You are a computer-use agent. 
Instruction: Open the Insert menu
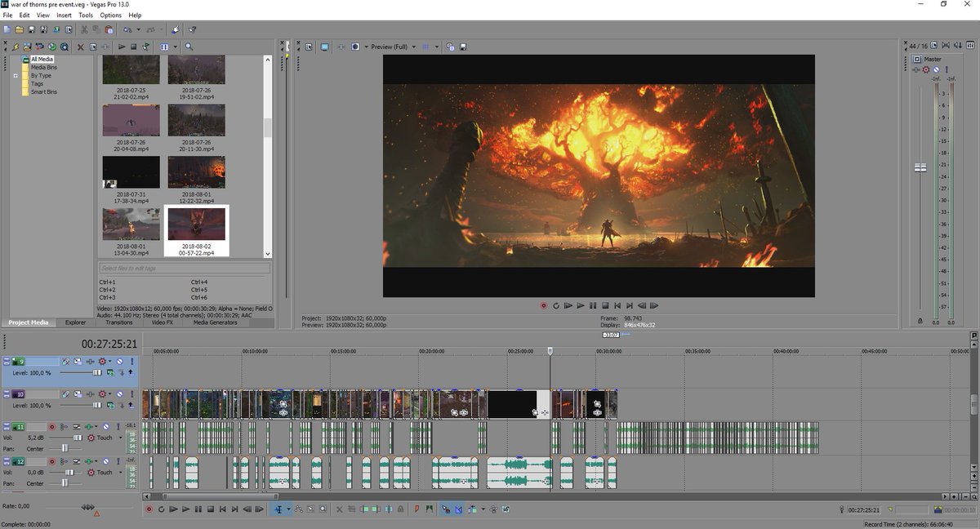click(x=64, y=15)
